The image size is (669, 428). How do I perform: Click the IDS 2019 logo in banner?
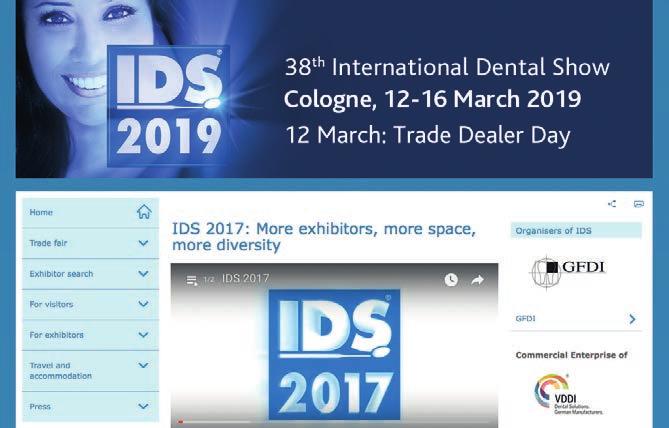click(168, 106)
